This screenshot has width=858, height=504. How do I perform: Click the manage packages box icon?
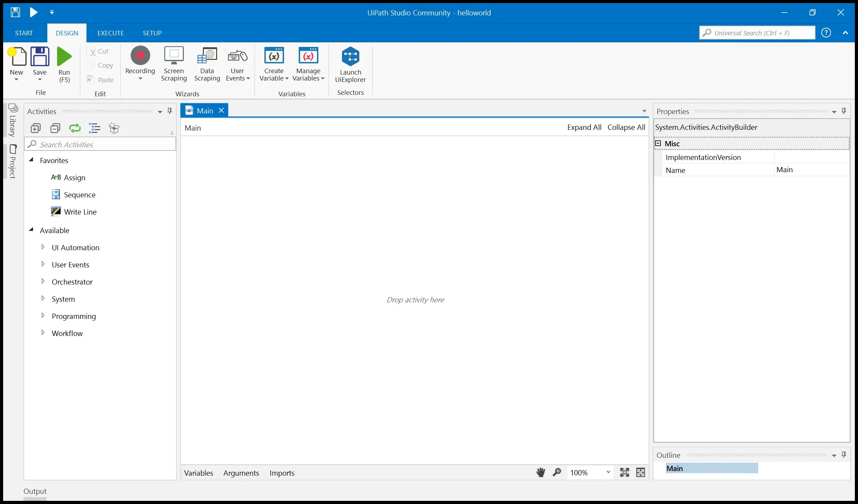[x=114, y=128]
